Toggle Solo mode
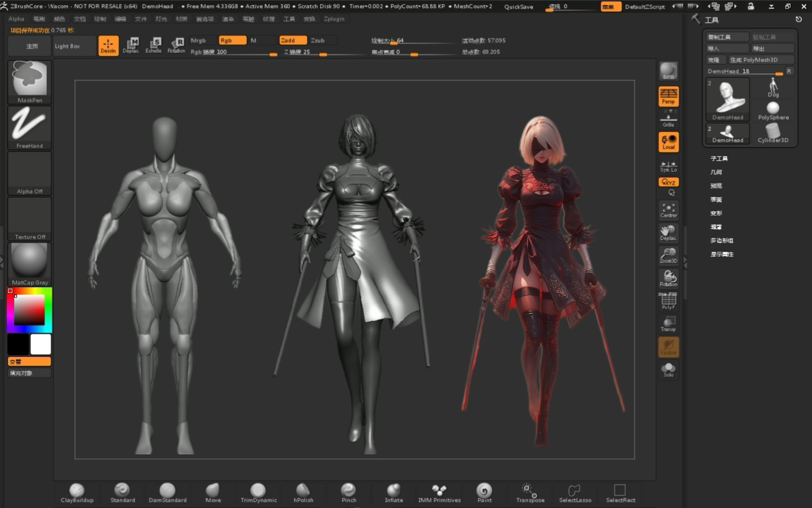This screenshot has height=508, width=812. 669,370
